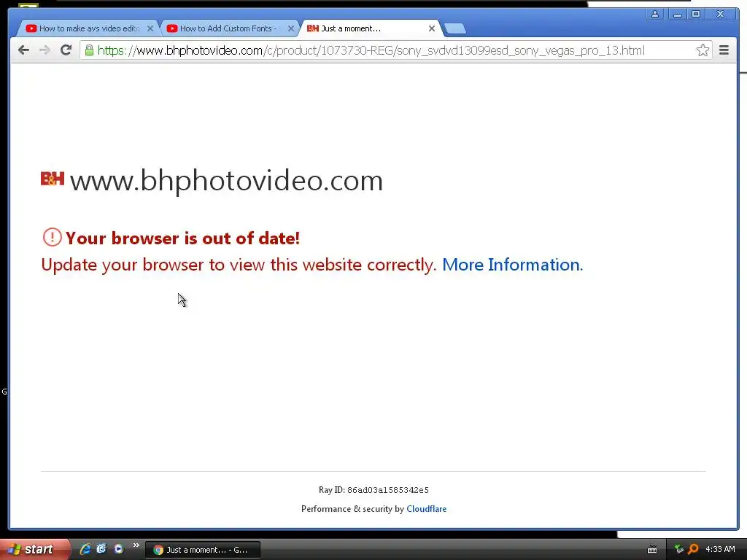Expand the quick launch overflow chevron
Image resolution: width=747 pixels, height=560 pixels.
(x=136, y=545)
